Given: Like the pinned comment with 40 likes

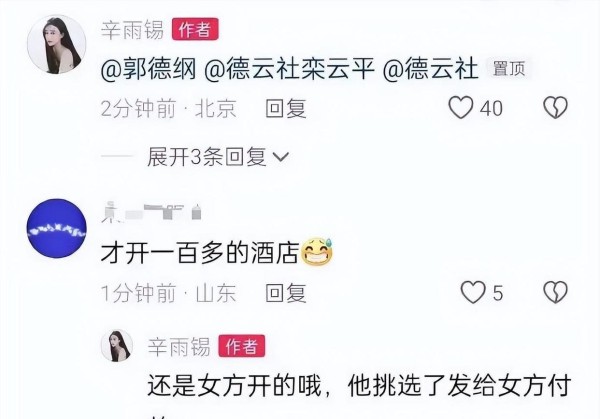Looking at the screenshot, I should click(461, 108).
